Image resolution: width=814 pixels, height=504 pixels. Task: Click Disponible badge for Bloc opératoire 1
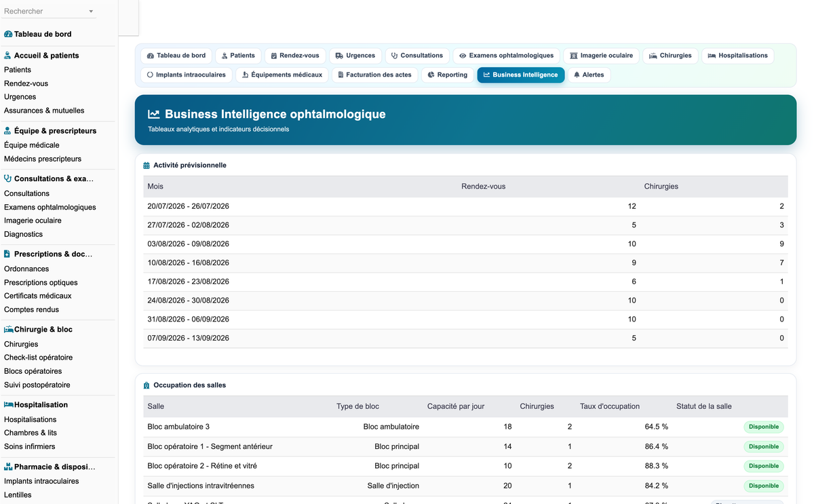click(764, 446)
